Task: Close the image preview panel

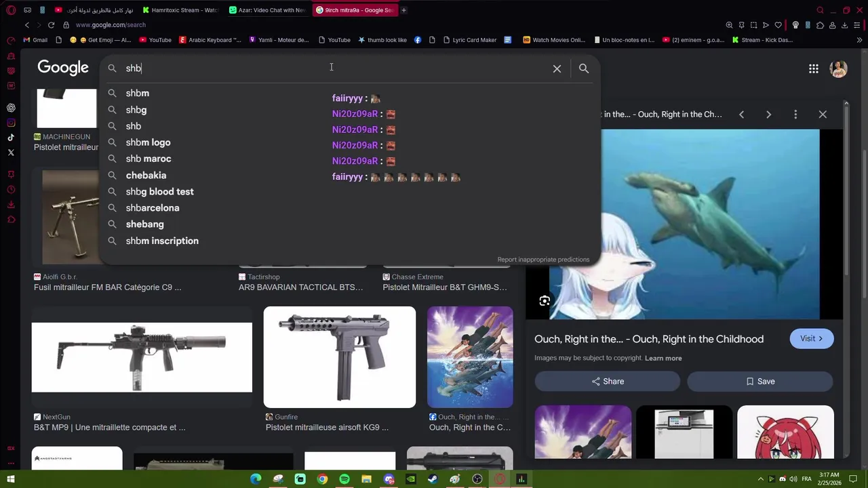Action: (823, 115)
